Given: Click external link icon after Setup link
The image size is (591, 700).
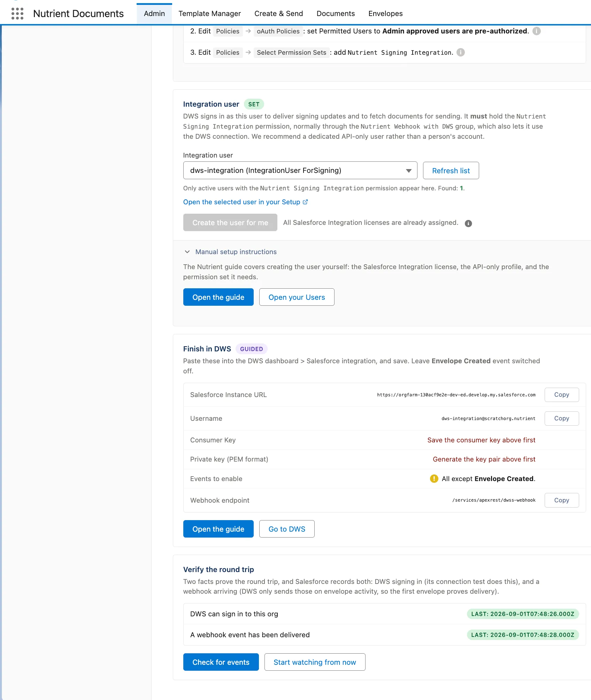Looking at the screenshot, I should point(305,202).
